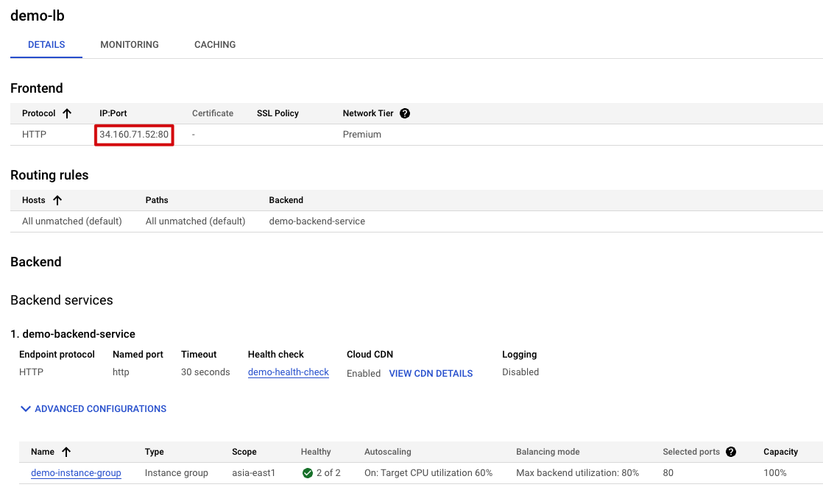Sort routing rules by Hosts arrow
823x504 pixels.
57,200
